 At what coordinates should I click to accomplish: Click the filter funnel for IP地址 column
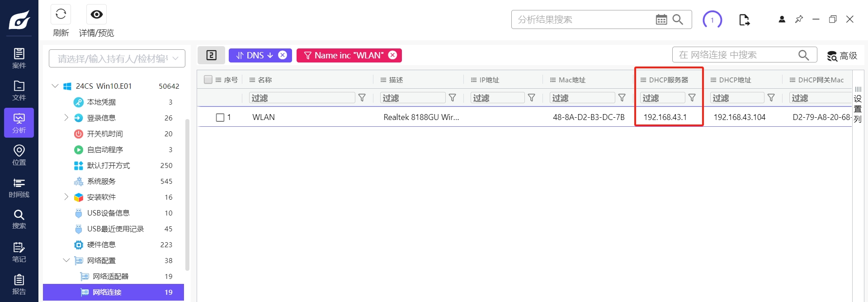pos(532,98)
